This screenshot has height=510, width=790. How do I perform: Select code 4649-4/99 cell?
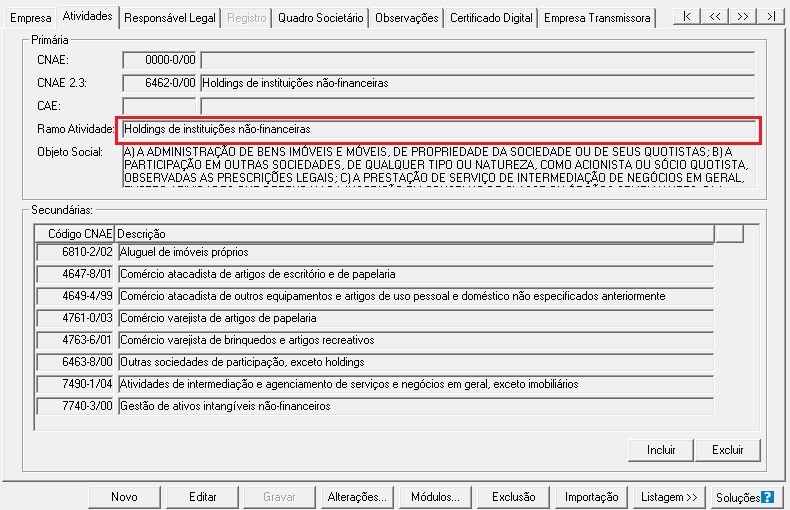click(75, 296)
